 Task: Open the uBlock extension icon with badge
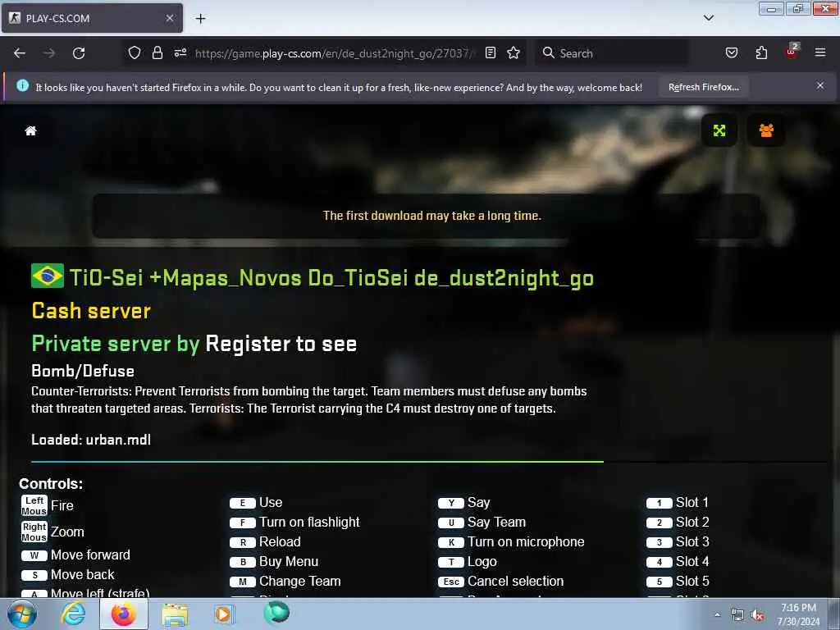792,52
